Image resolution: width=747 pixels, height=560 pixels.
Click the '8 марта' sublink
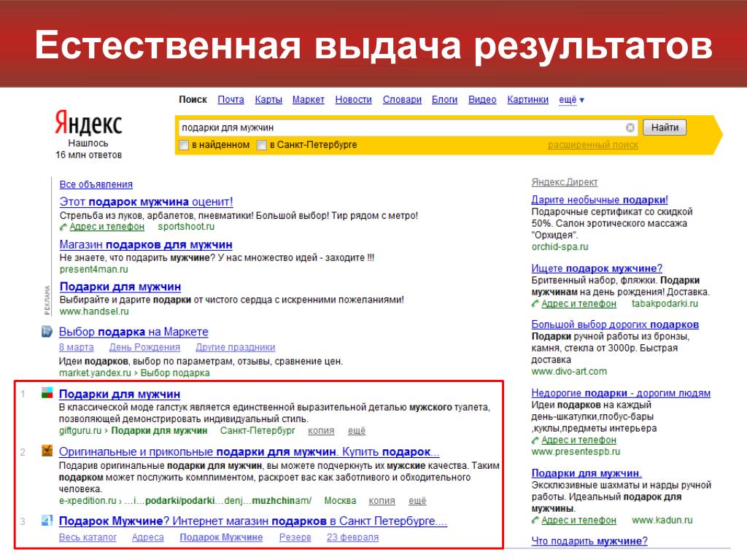coord(76,347)
